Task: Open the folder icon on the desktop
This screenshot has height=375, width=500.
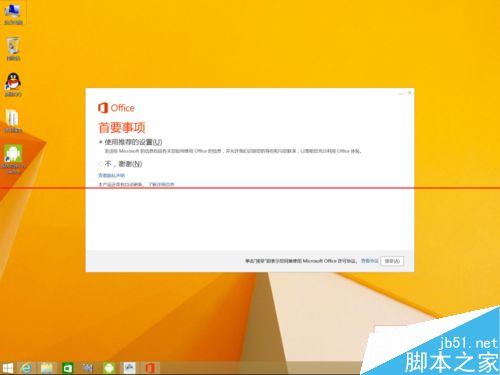Action: click(13, 121)
